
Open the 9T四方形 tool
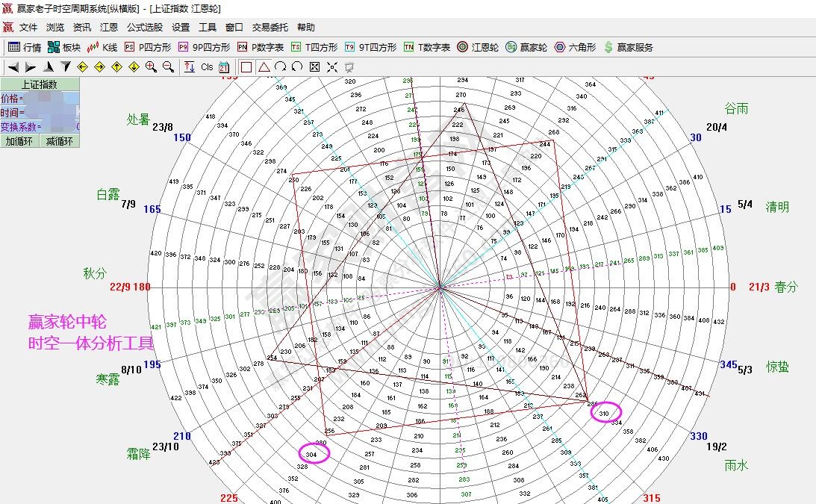(x=370, y=47)
